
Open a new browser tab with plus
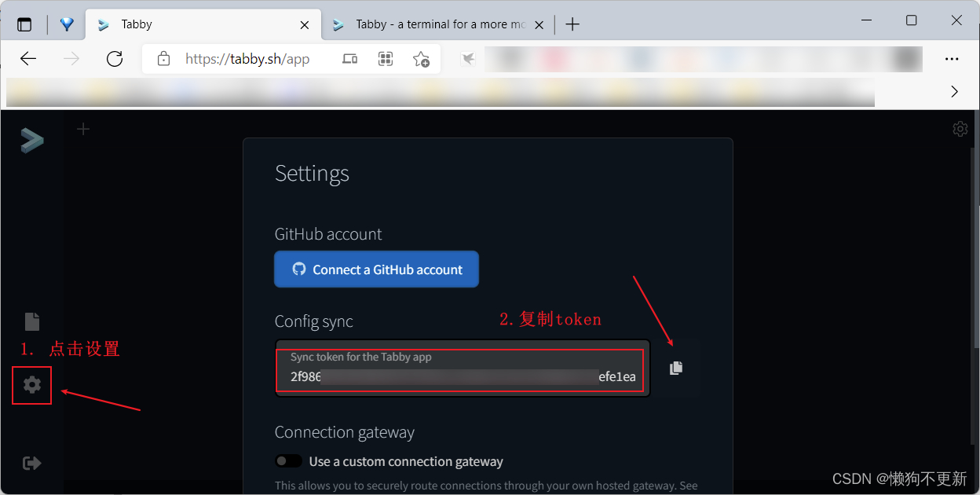572,24
